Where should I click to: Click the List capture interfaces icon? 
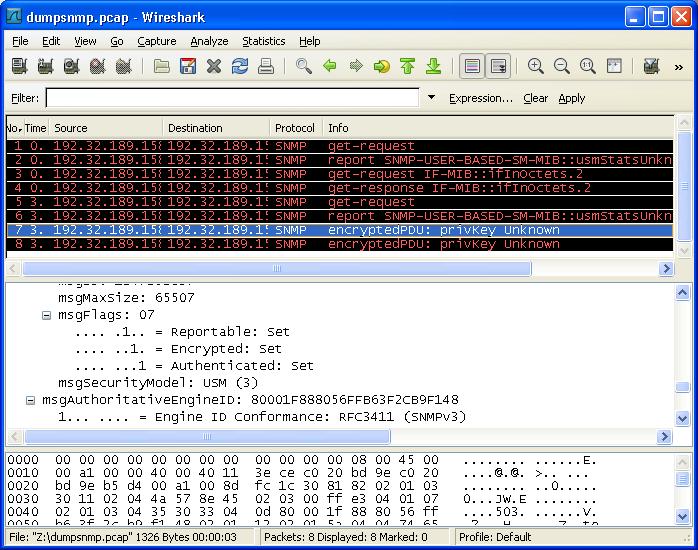tap(19, 67)
